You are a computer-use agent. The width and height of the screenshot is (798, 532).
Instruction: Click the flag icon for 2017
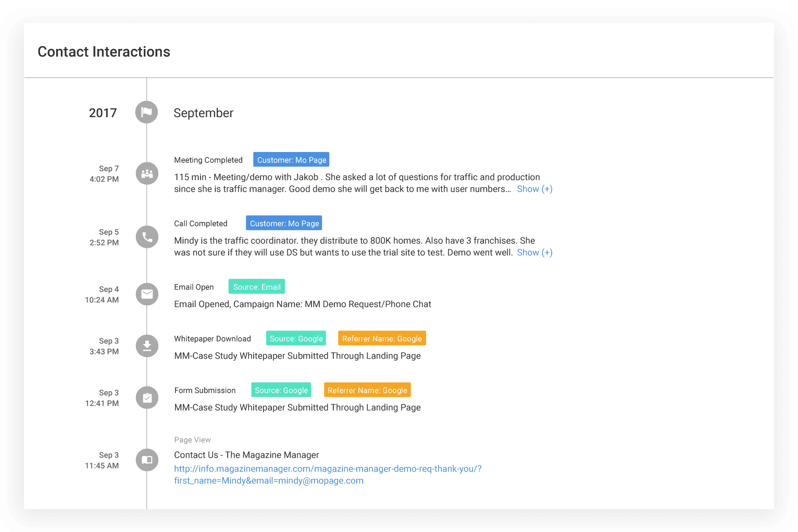click(146, 112)
